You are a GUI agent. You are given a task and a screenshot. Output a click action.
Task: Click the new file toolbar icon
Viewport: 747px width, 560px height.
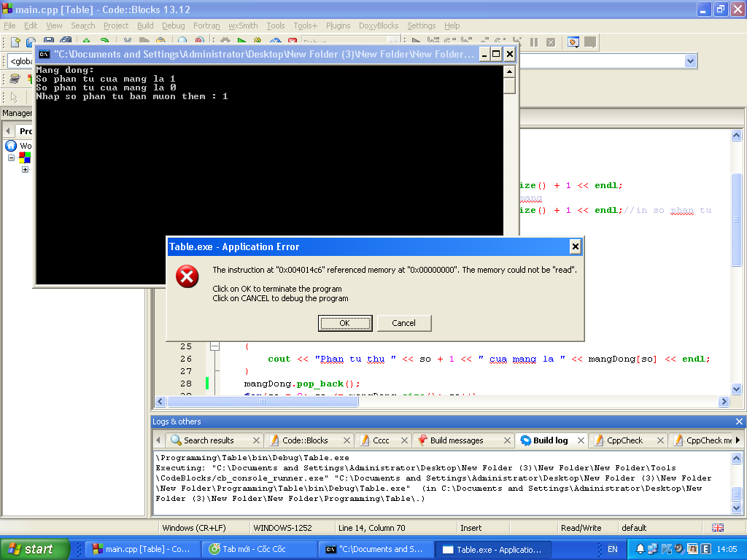coord(15,42)
